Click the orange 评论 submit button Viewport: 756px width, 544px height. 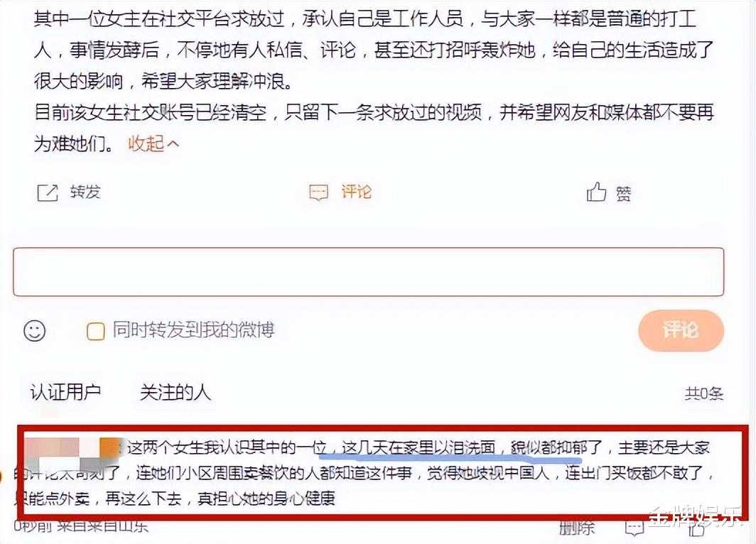pos(681,330)
